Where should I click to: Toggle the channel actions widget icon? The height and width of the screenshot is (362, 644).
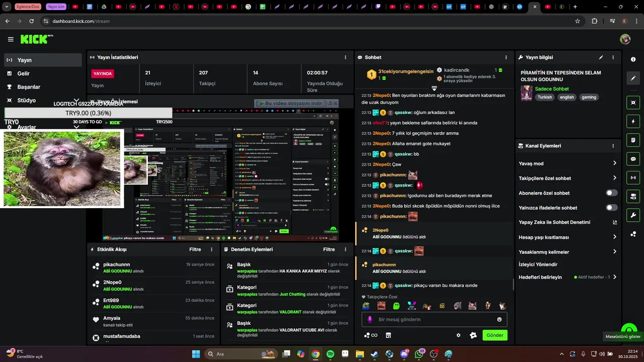point(633,196)
